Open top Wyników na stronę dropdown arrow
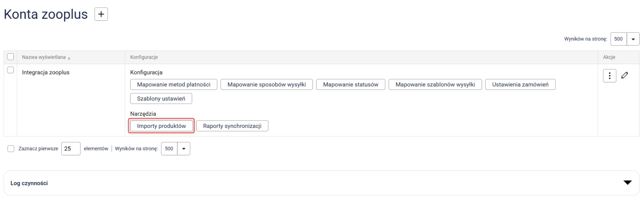Image resolution: width=644 pixels, height=200 pixels. pyautogui.click(x=633, y=39)
